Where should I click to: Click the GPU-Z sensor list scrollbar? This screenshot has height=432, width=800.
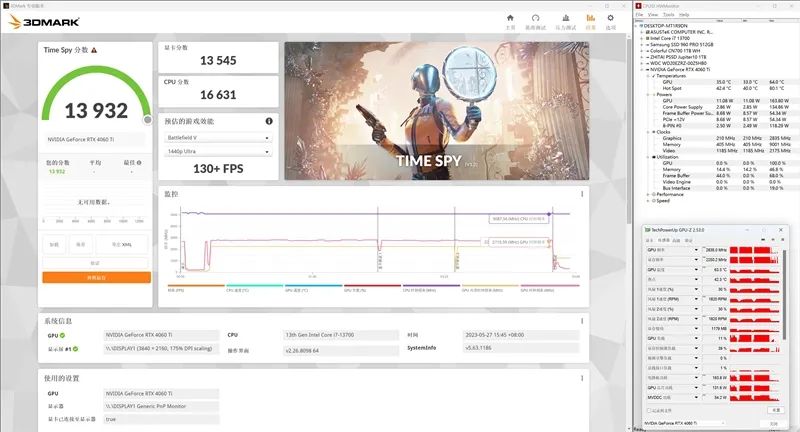coord(784,293)
